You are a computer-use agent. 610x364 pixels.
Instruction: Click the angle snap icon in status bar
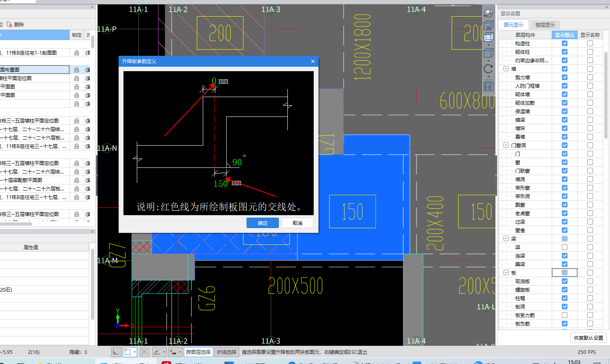(x=157, y=352)
